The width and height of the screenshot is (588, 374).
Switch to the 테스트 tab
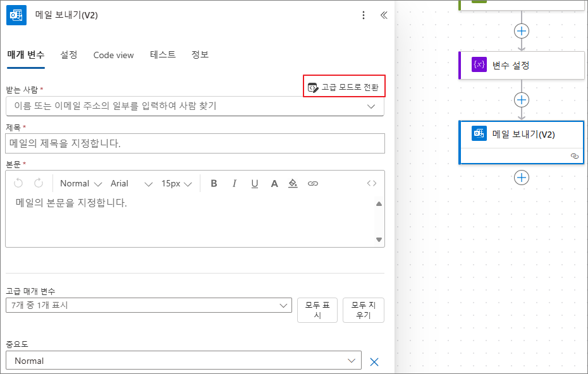[x=162, y=55]
